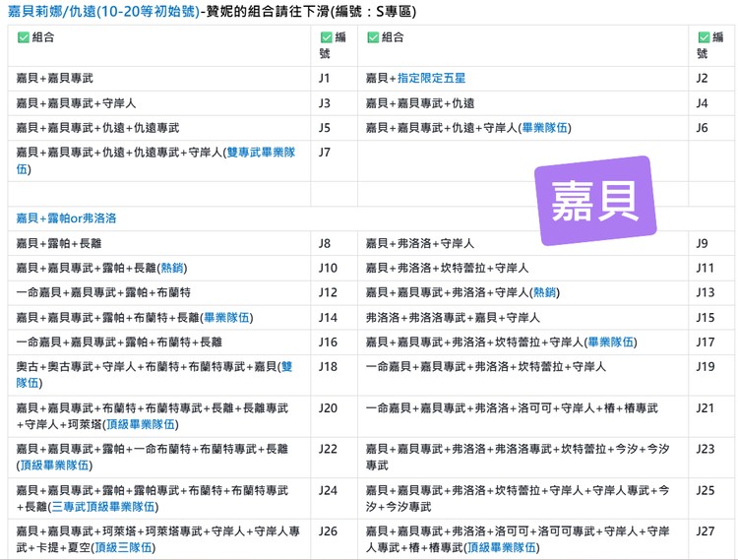Click the checkmark icon above the first 編號 header

(326, 37)
